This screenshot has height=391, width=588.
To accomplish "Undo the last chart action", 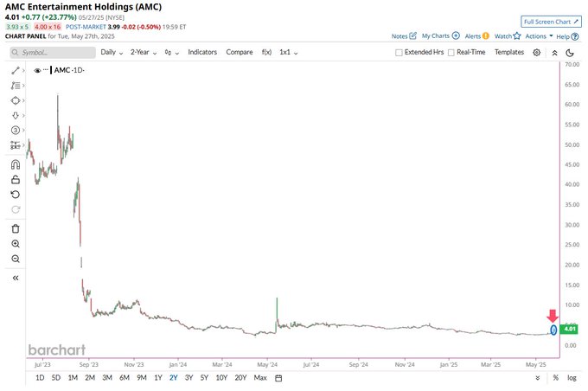I will point(16,195).
